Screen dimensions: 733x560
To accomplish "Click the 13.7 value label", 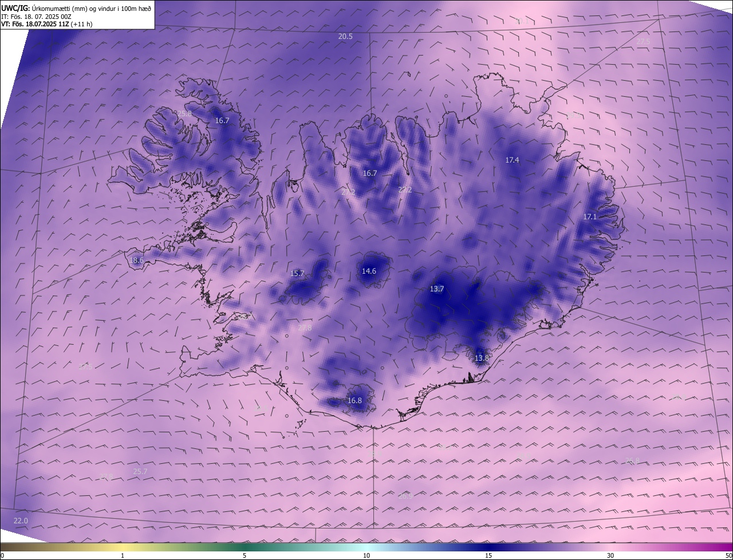I will [436, 289].
